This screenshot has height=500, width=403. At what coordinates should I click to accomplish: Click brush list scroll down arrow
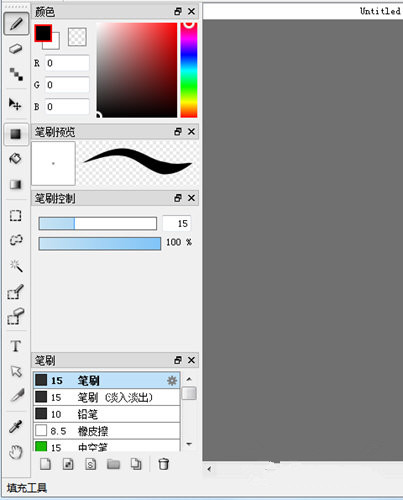click(x=189, y=444)
